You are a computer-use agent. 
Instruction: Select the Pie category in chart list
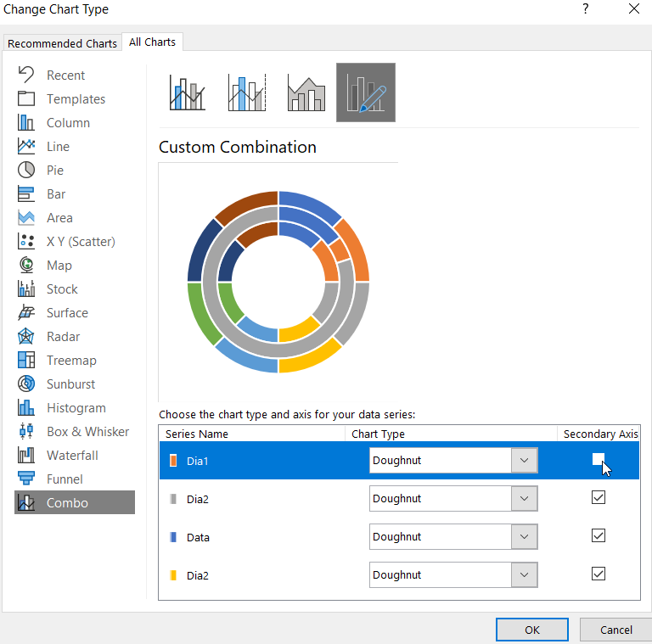tap(55, 171)
